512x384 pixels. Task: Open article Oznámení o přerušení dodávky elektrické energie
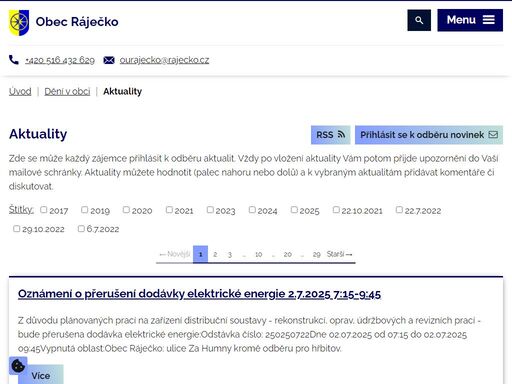coord(199,294)
